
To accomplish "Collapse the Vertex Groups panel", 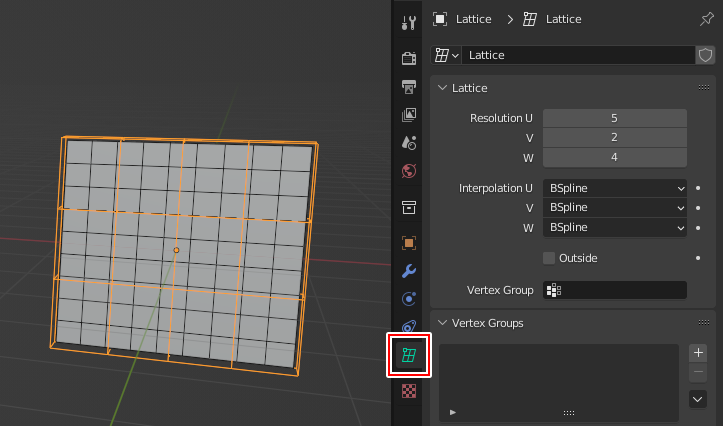I will coord(443,323).
